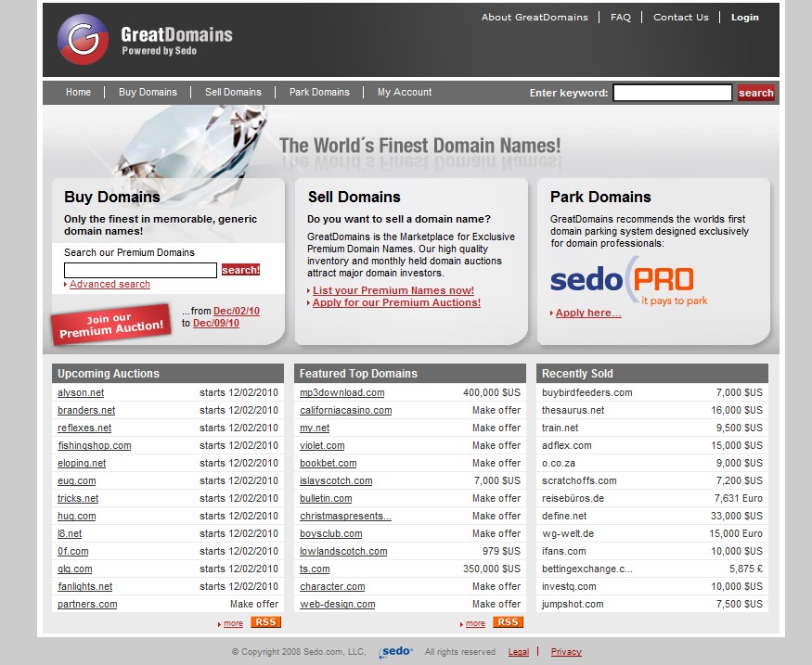The width and height of the screenshot is (812, 665).
Task: Open the Sell Domains menu
Action: click(x=233, y=92)
